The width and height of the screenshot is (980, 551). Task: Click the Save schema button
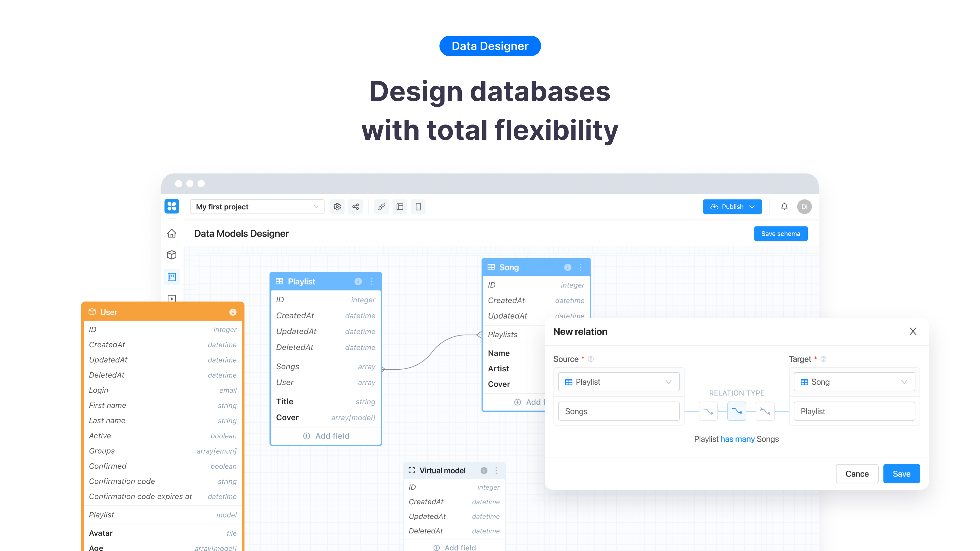click(x=781, y=233)
